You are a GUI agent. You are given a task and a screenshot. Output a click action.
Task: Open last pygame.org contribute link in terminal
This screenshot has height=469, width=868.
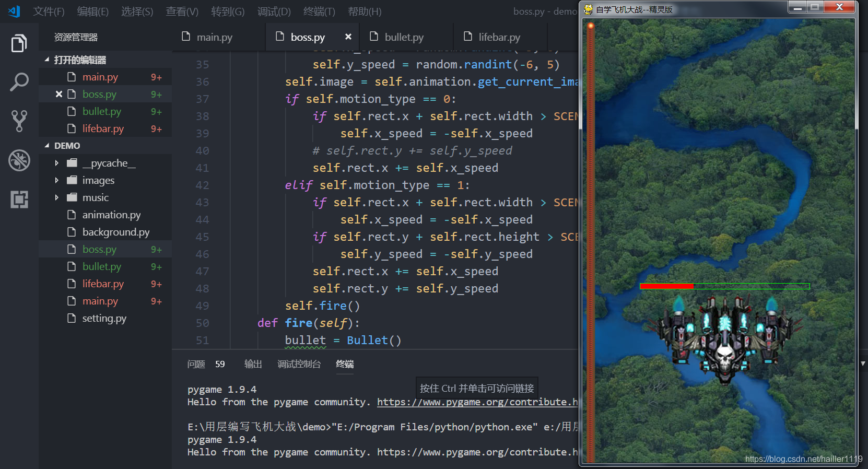click(477, 452)
